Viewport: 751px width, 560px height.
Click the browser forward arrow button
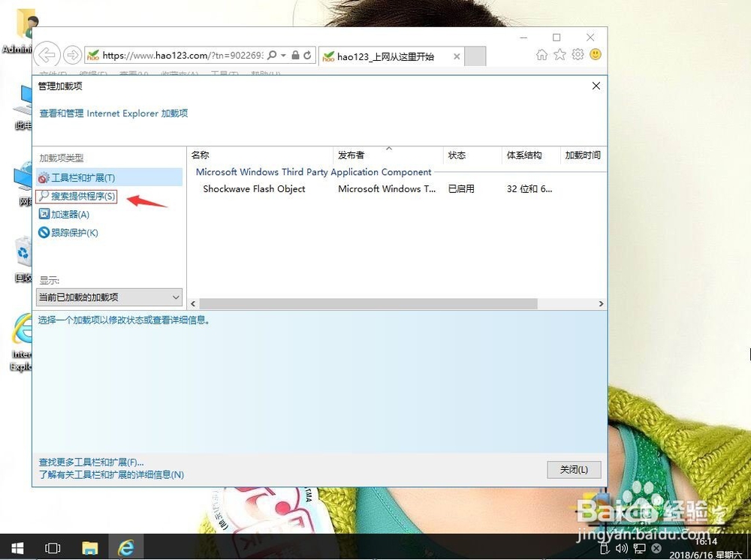(72, 55)
